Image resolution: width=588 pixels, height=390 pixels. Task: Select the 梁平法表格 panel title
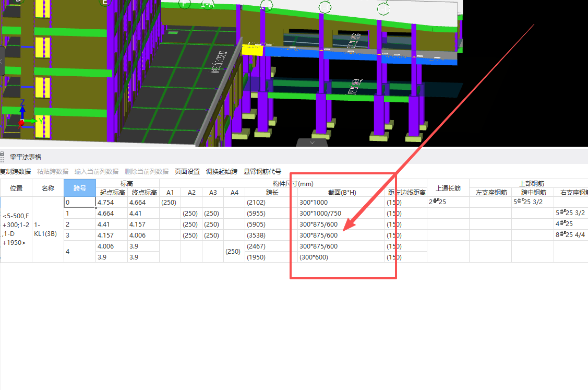[26, 157]
